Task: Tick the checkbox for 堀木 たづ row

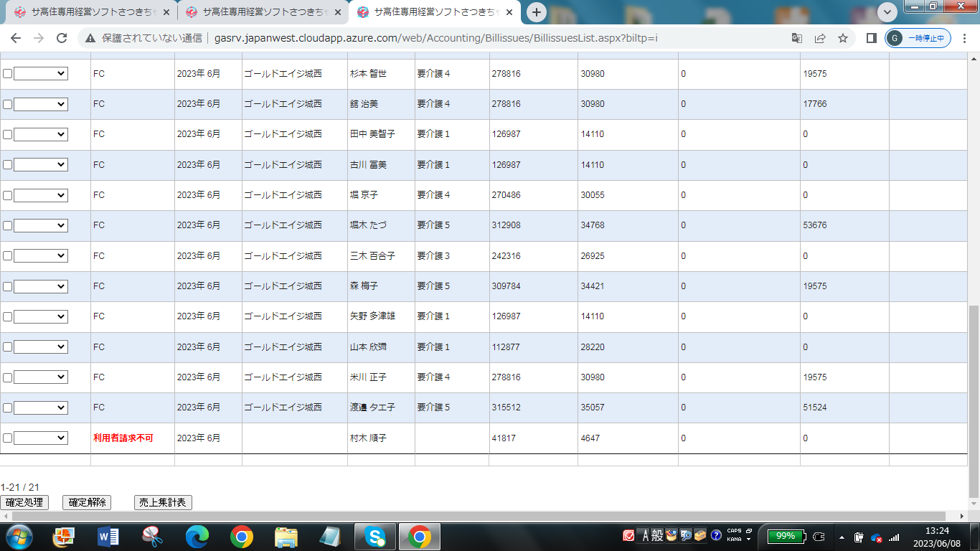Action: point(7,225)
